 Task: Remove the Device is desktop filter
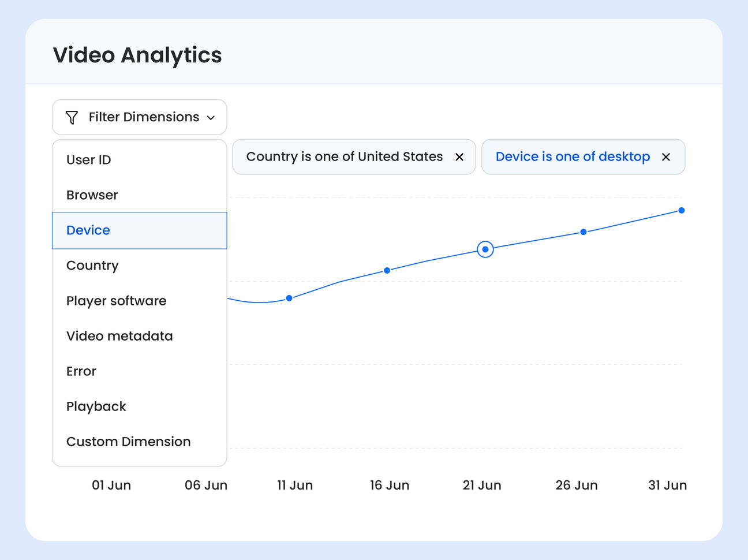(x=666, y=157)
